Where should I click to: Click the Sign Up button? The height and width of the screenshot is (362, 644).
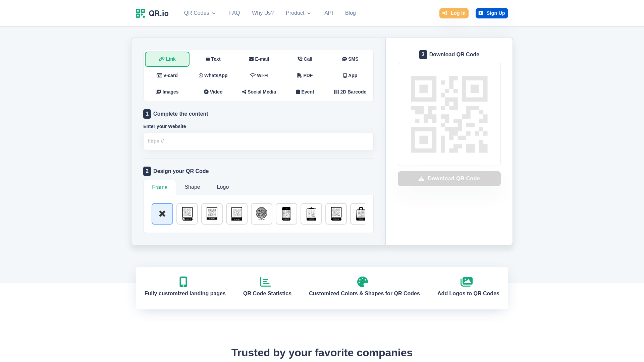492,13
